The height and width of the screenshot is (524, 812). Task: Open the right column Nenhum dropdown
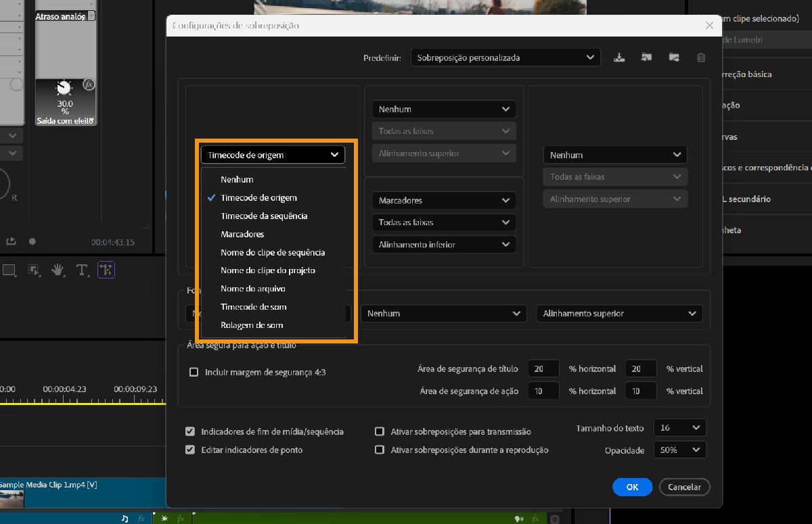click(x=615, y=155)
